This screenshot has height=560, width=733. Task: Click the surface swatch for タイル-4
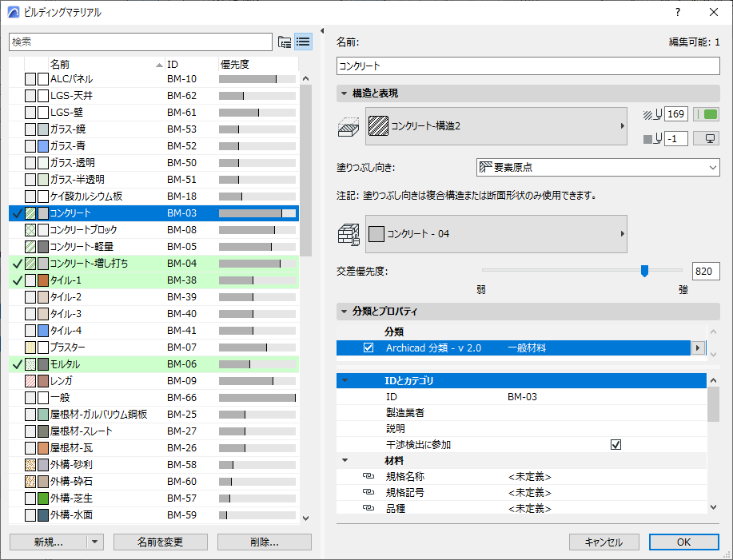[43, 331]
